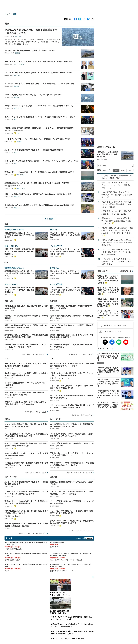This screenshot has width=138, height=644.
Task: Click the アジア・オセアニア category tag
Action: click(20, 64)
